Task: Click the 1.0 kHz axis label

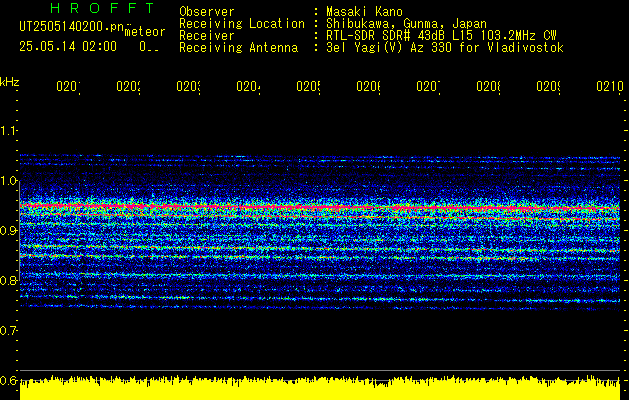Action: tap(8, 181)
